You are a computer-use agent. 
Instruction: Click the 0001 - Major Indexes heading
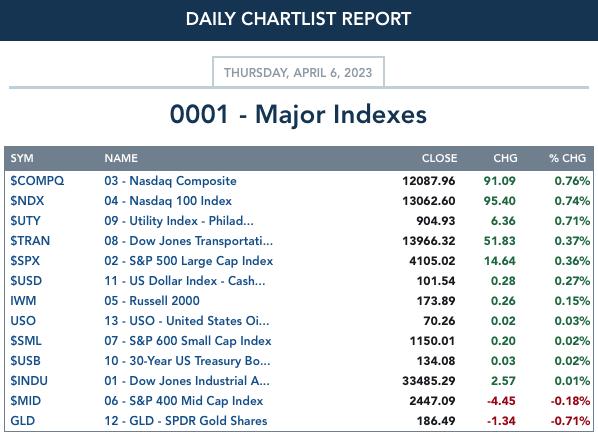coord(298,114)
